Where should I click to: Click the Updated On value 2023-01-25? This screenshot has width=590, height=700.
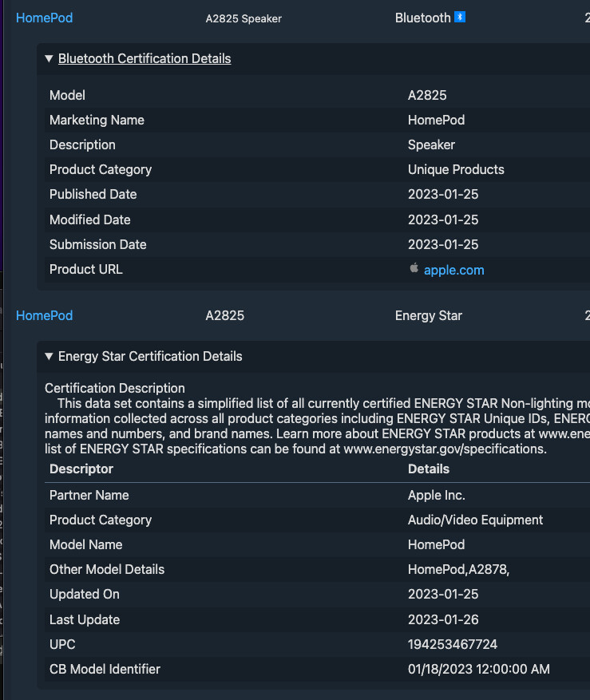point(443,594)
